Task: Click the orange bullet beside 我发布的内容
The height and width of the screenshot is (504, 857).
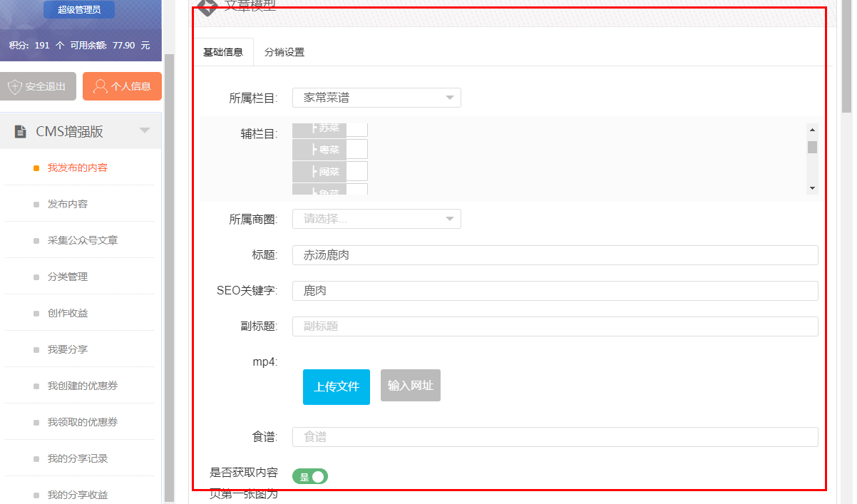Action: [x=36, y=168]
